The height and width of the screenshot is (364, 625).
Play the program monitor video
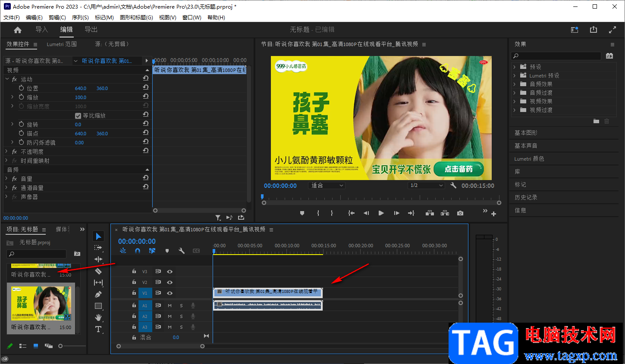[x=381, y=213]
